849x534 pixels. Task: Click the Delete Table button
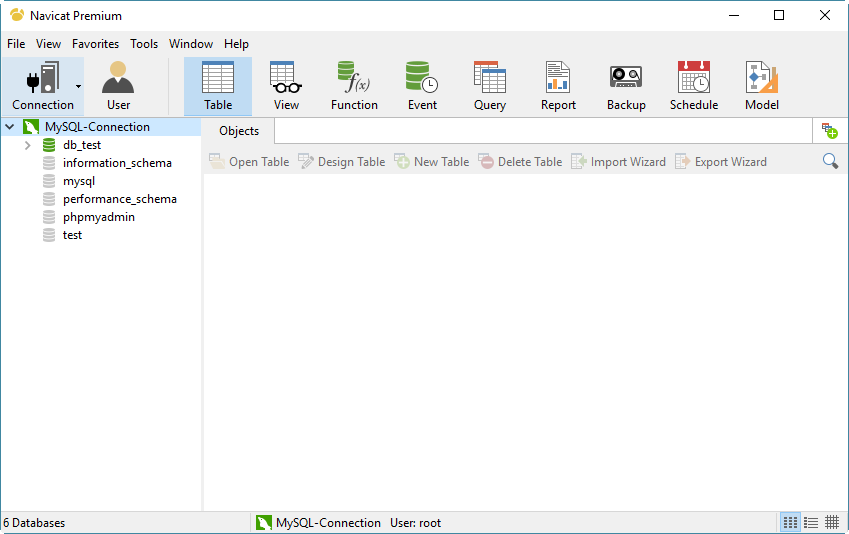520,161
